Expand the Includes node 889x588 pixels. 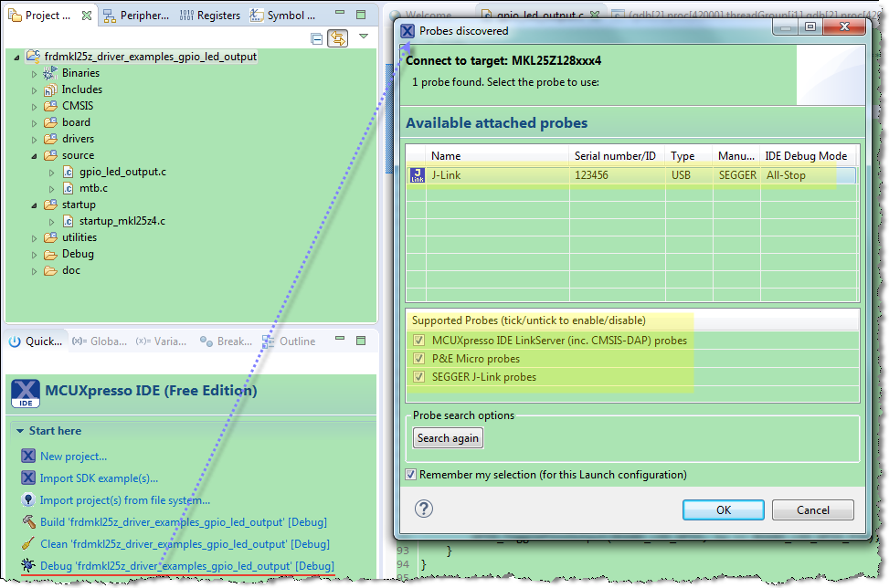tap(34, 90)
